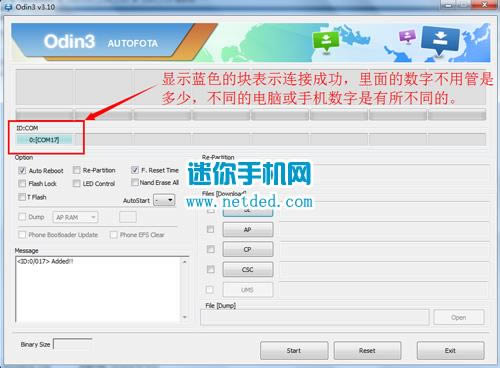Click the Message log text area
This screenshot has height=368, width=500.
pos(98,289)
